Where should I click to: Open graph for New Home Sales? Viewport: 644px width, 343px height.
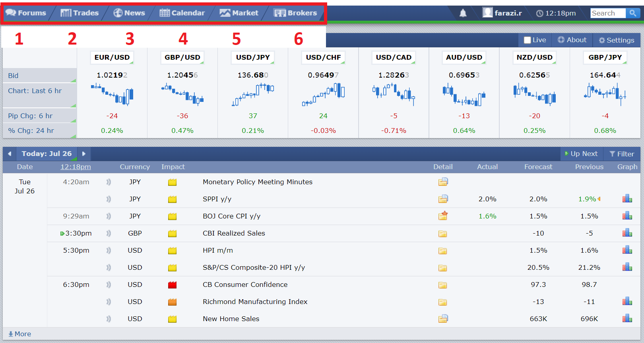point(627,319)
